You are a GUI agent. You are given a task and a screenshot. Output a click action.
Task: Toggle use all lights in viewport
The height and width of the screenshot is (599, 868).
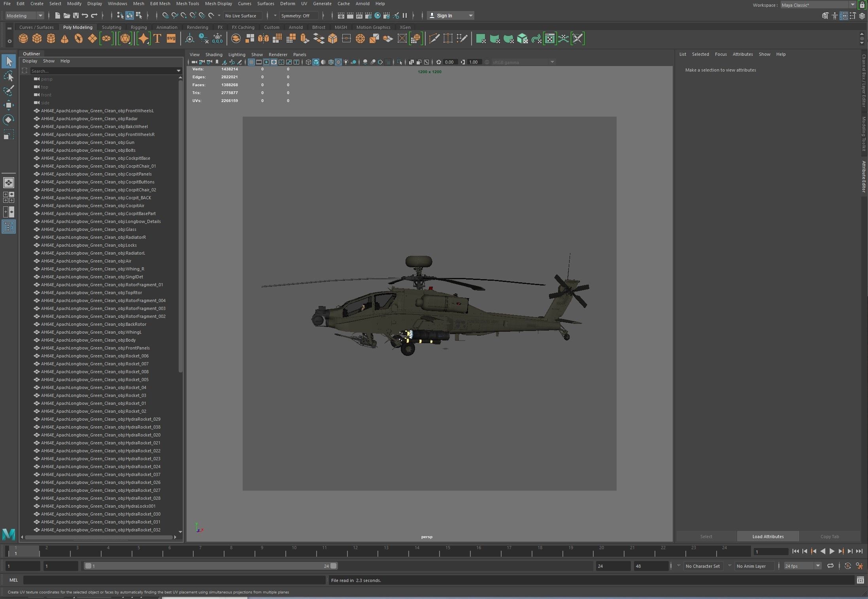point(346,62)
